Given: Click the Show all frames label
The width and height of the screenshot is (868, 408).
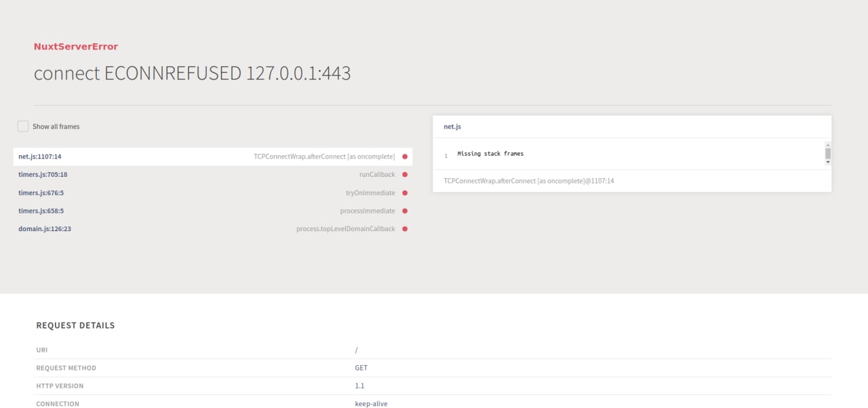Looking at the screenshot, I should [x=56, y=127].
